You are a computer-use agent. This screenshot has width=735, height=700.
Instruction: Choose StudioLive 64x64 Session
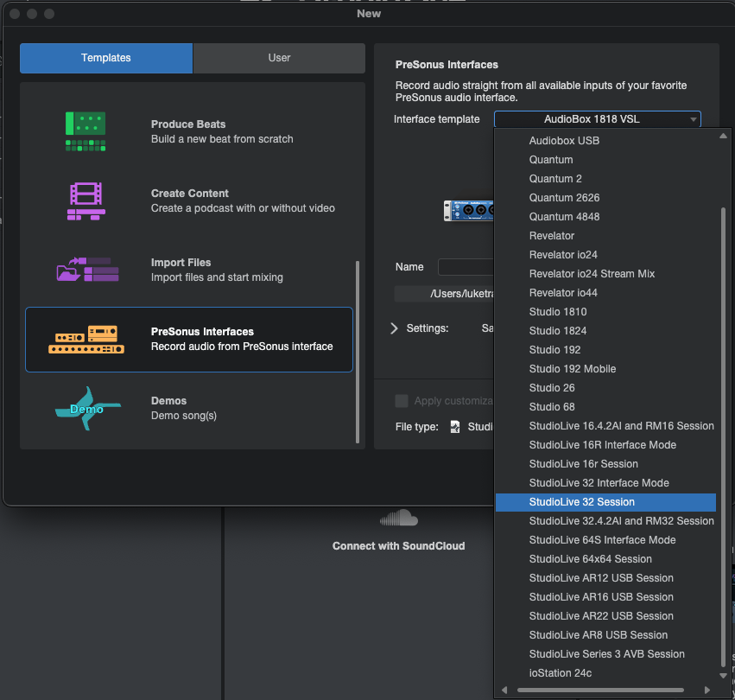[605, 559]
